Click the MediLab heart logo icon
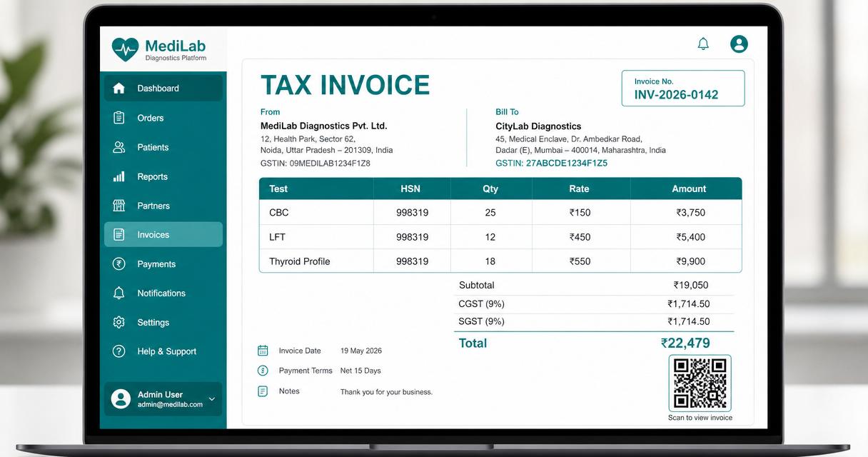Image resolution: width=868 pixels, height=457 pixels. coord(125,49)
